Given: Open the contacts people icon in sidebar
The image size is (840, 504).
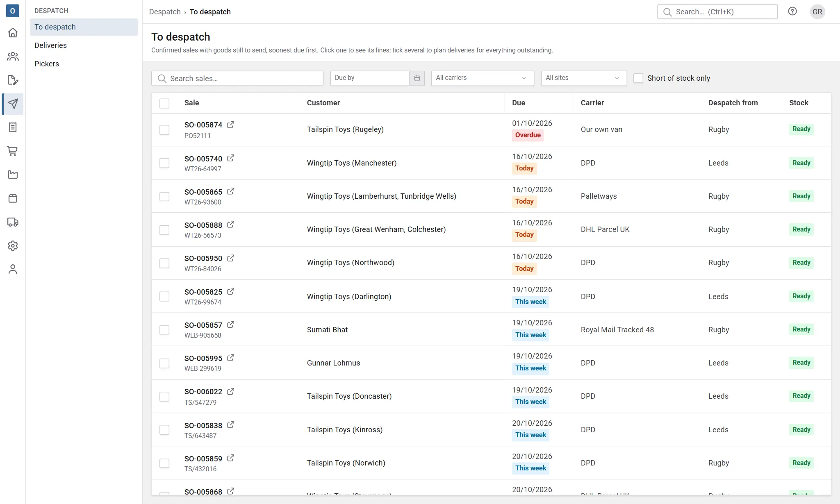Looking at the screenshot, I should point(13,56).
